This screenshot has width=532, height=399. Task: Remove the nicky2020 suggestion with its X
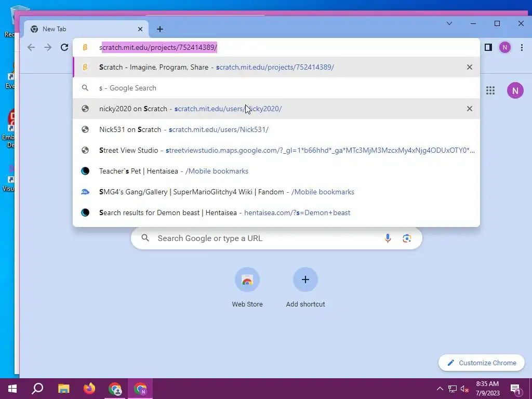pyautogui.click(x=470, y=109)
